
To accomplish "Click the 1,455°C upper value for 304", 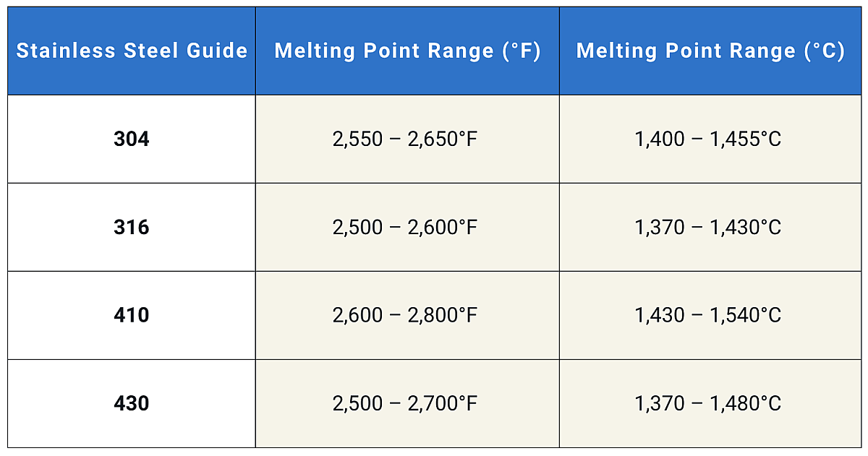I will [745, 139].
